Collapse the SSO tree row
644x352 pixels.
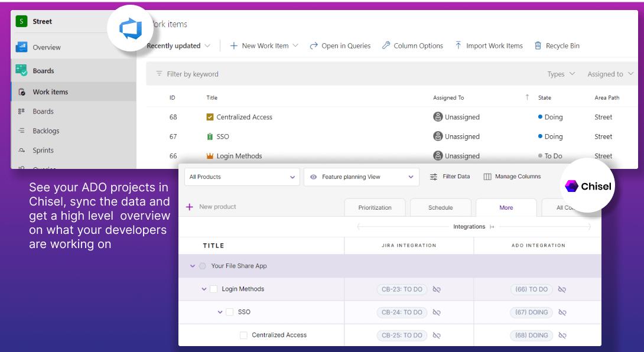[x=220, y=312]
